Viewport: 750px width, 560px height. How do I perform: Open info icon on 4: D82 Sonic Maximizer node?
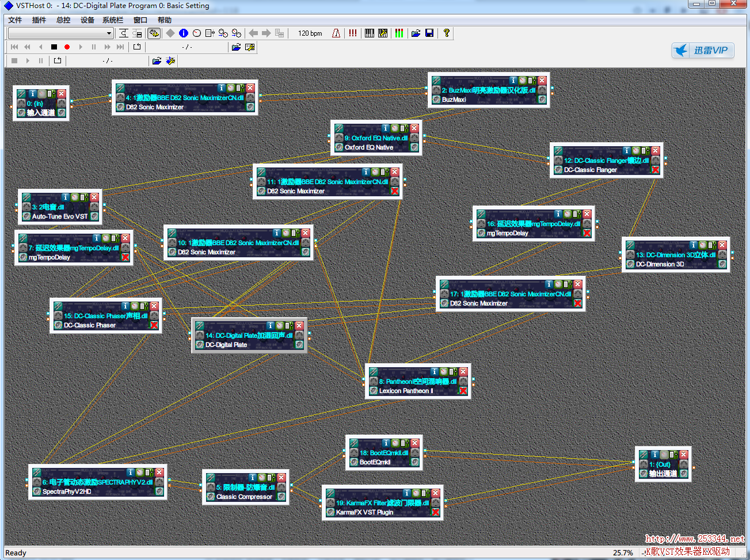(x=222, y=88)
